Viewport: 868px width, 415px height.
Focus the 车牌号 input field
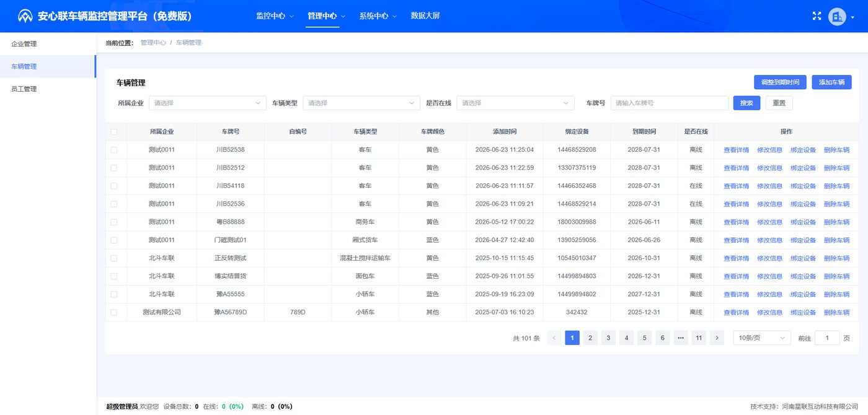[670, 103]
